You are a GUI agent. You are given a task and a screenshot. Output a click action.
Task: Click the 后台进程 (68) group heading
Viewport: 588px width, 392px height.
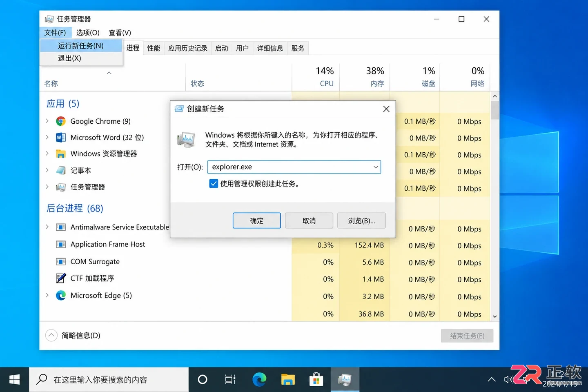[x=75, y=208]
